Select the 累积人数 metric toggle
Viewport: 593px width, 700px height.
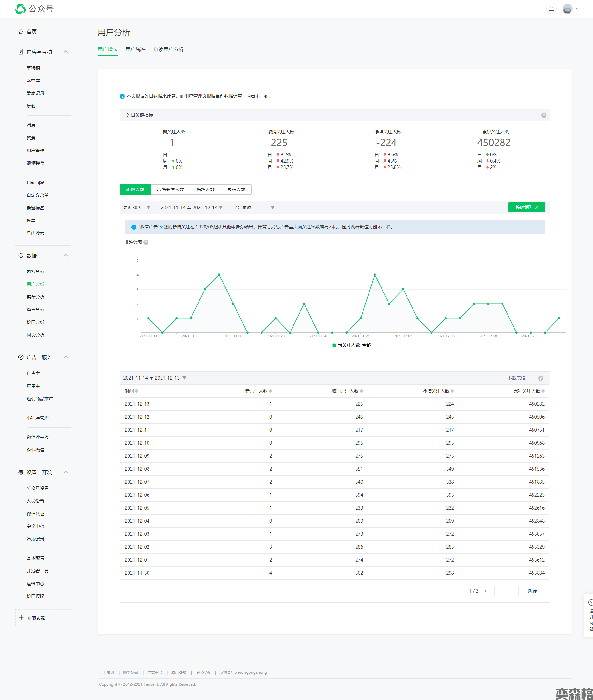236,189
